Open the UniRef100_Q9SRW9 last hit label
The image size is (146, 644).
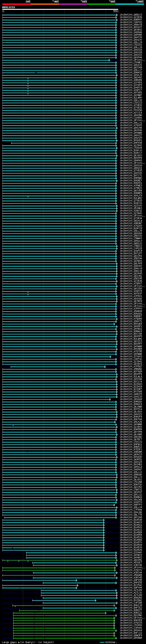tap(131, 638)
